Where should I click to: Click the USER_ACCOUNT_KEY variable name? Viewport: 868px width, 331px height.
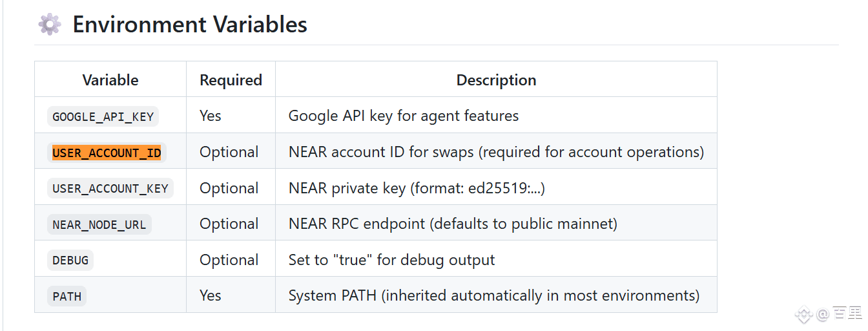(110, 189)
